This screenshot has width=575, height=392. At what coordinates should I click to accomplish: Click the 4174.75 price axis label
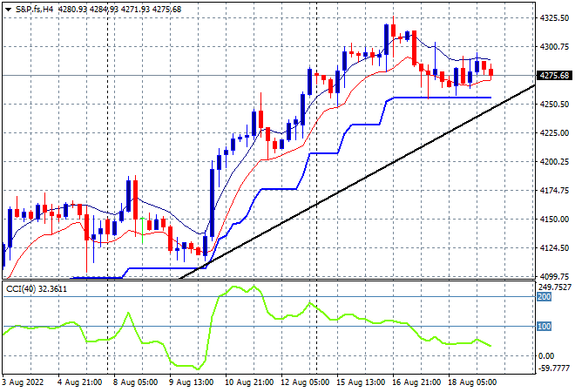pos(554,191)
